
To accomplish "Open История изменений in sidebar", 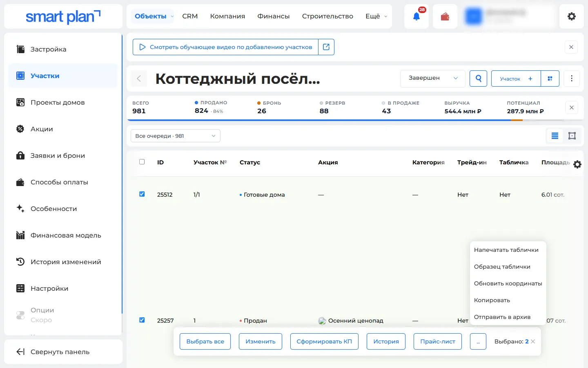I will (63, 262).
